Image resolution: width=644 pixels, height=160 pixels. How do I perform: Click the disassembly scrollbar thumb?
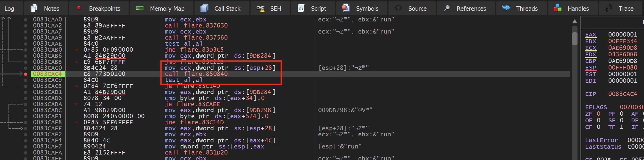coord(575,39)
